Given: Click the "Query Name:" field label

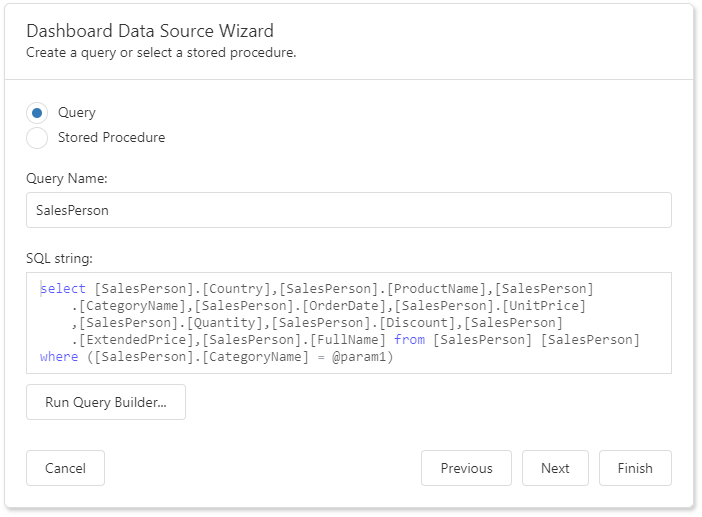Looking at the screenshot, I should [66, 178].
